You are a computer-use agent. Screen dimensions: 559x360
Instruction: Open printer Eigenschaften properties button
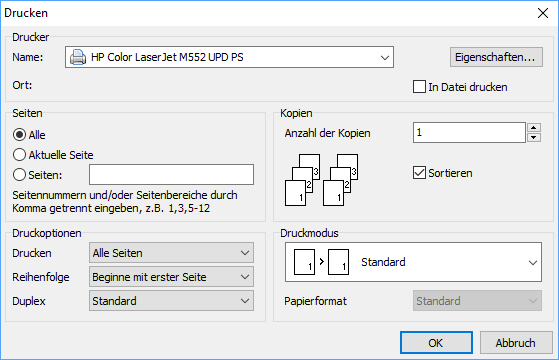(x=496, y=57)
